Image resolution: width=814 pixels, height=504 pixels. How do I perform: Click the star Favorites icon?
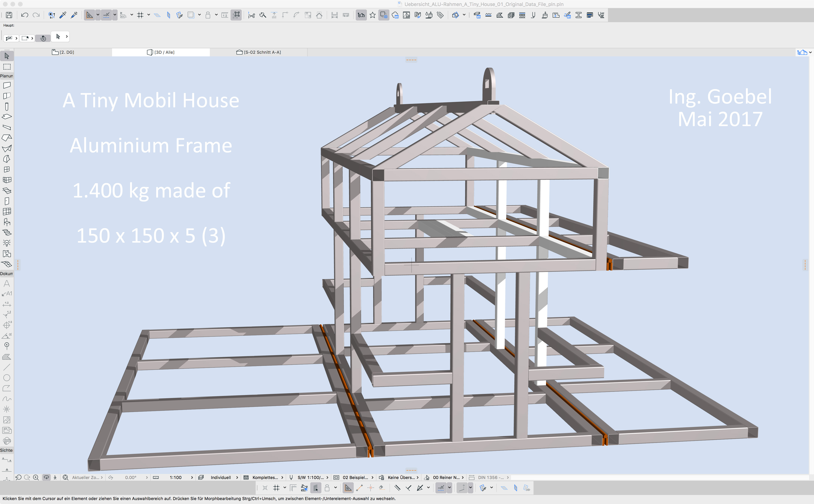tap(372, 15)
